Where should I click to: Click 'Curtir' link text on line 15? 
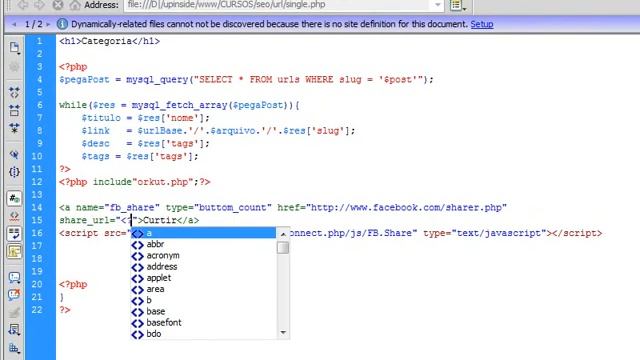tap(160, 220)
